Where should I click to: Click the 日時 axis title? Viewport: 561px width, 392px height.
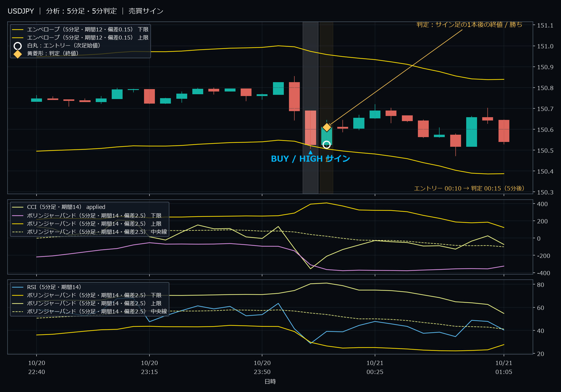pos(270,381)
